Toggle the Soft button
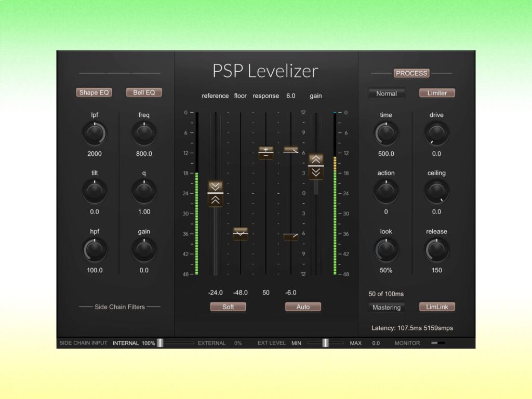 (228, 307)
